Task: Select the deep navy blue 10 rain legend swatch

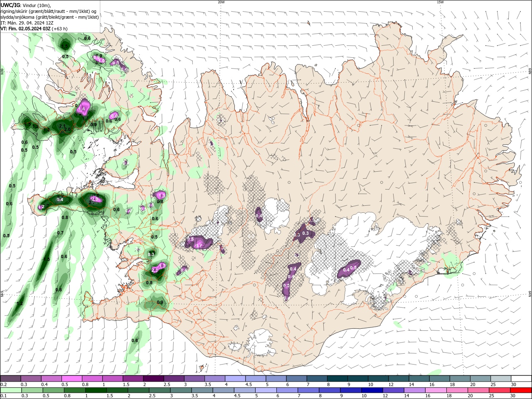Action: pyautogui.click(x=372, y=390)
